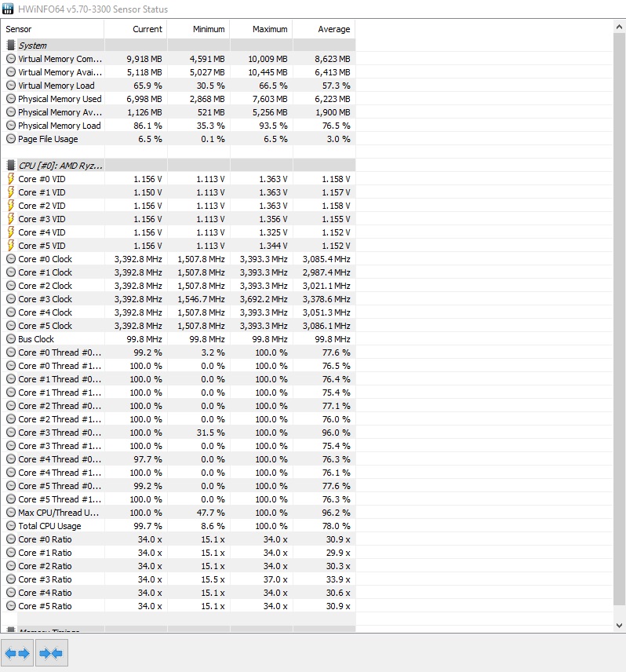The image size is (626, 672).
Task: Select the Core #5 Thread #1... row
Action: click(x=178, y=499)
